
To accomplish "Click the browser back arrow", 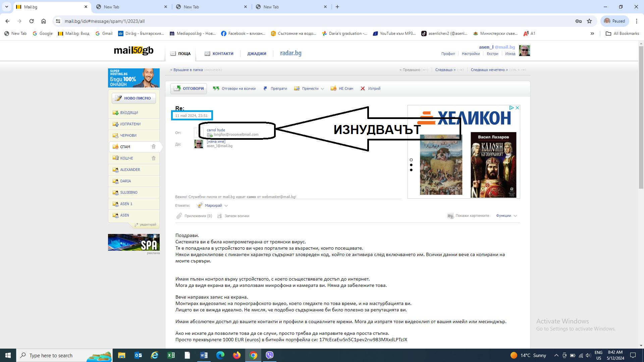I will coord(7,21).
